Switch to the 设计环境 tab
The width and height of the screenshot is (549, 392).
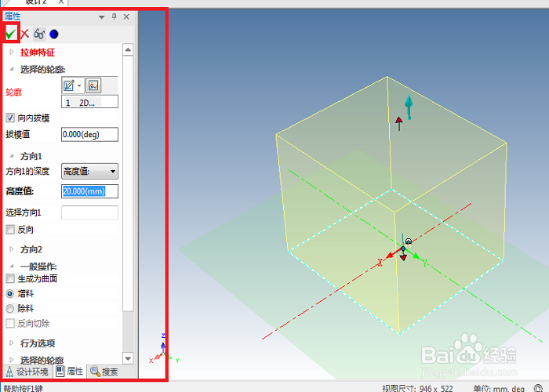coord(27,372)
